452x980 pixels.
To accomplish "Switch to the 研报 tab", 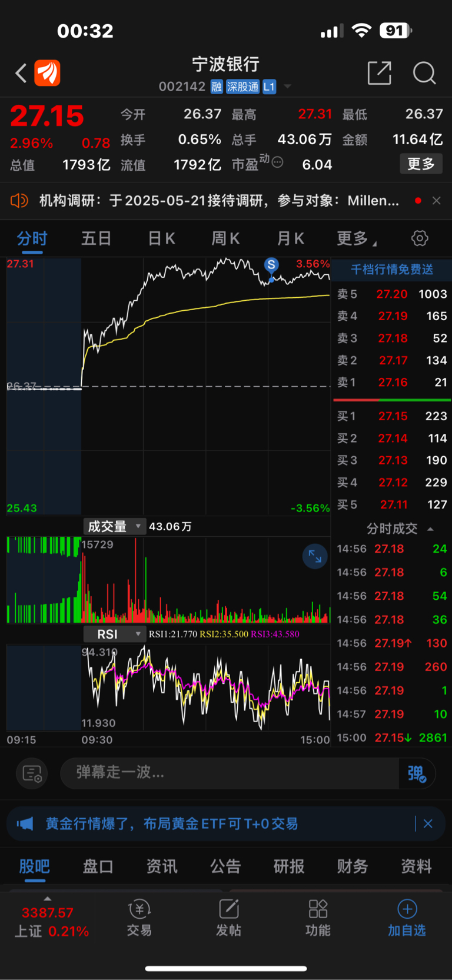I will [289, 866].
